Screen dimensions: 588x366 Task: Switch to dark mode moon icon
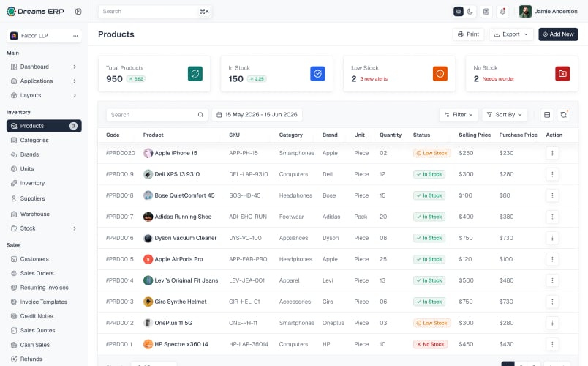tap(470, 12)
